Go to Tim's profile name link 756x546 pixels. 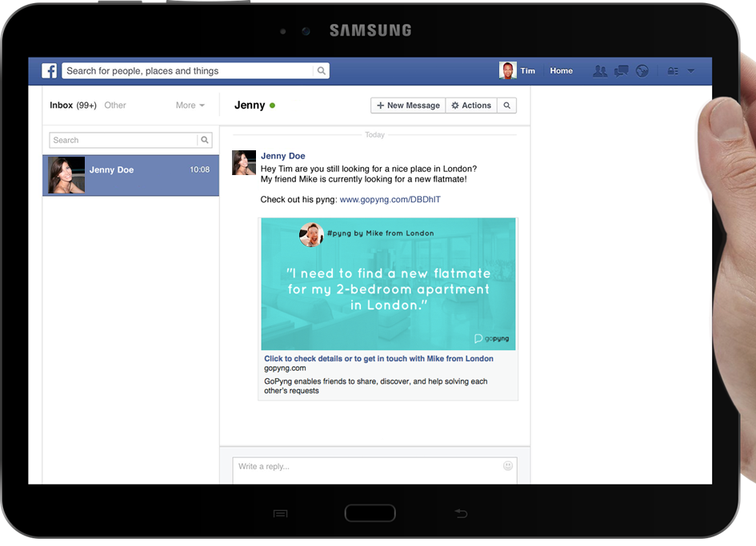(x=527, y=71)
